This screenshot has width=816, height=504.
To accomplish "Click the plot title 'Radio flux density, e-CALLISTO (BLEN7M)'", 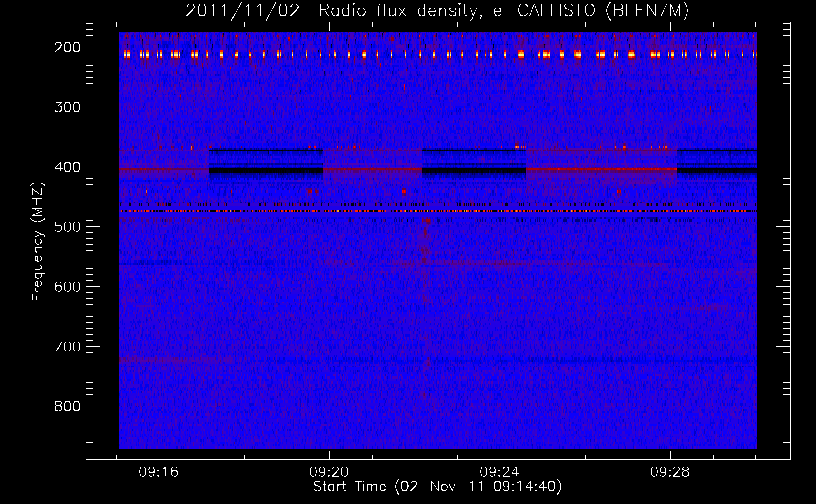I will (503, 11).
